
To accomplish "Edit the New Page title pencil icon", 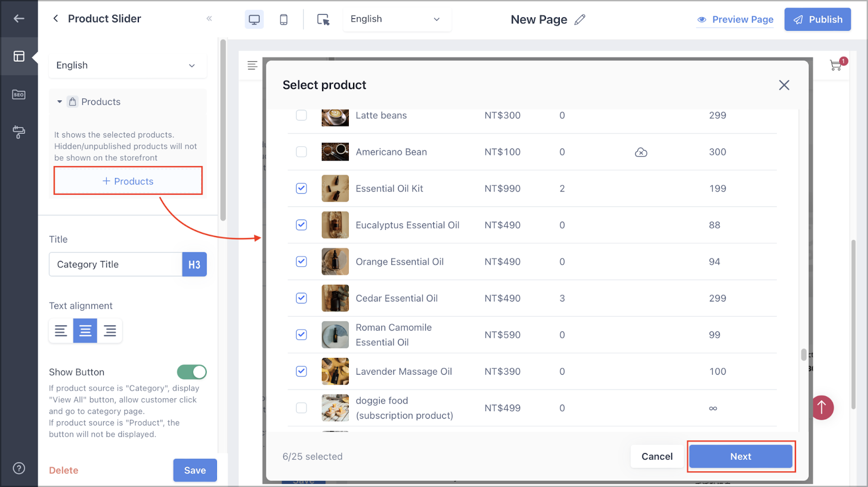I will pos(580,20).
